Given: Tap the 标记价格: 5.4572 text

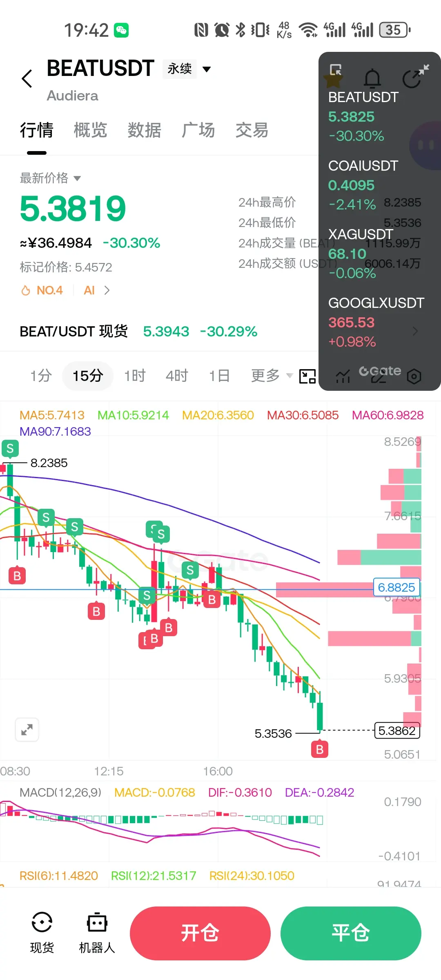Looking at the screenshot, I should tap(66, 267).
